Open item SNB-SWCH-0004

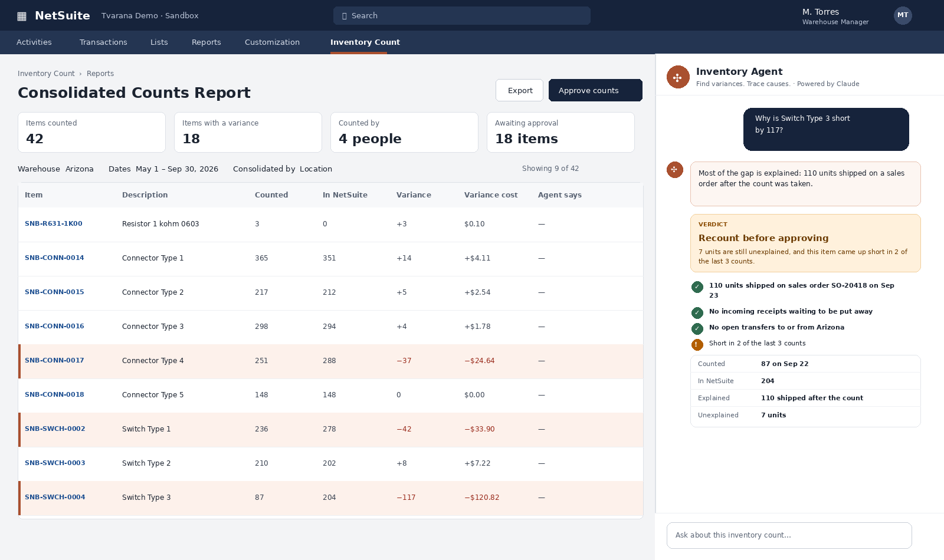(55, 498)
